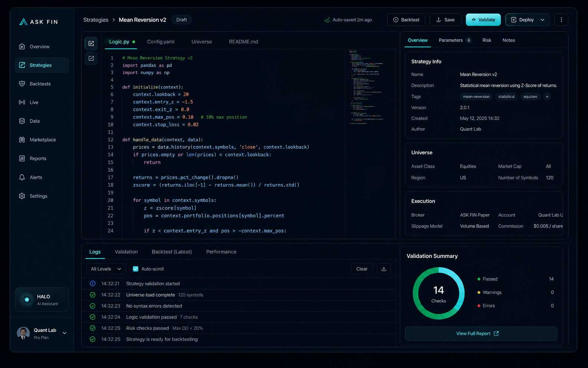Switch to the Parameters tab
588x368 pixels.
(455, 40)
